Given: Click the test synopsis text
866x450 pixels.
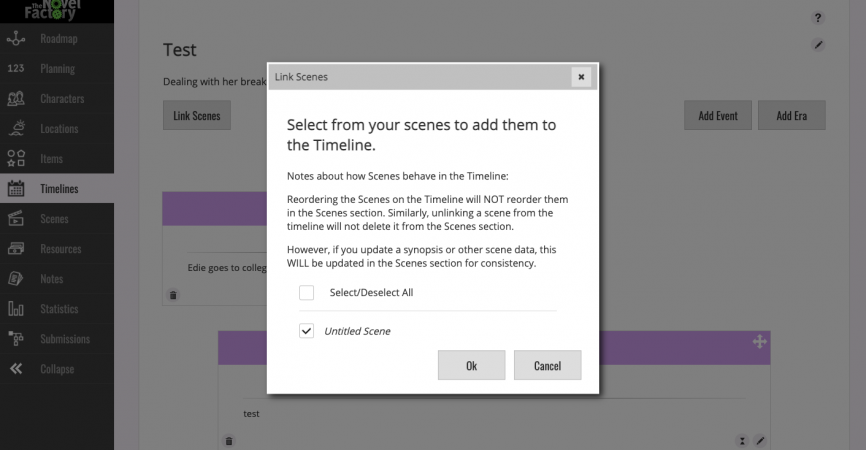Looking at the screenshot, I should (251, 414).
